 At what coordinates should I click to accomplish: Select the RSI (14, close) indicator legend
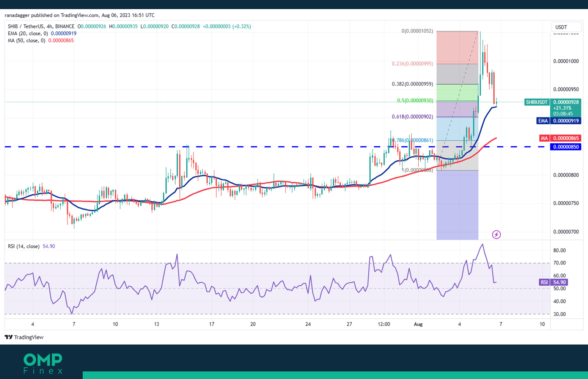coord(24,246)
